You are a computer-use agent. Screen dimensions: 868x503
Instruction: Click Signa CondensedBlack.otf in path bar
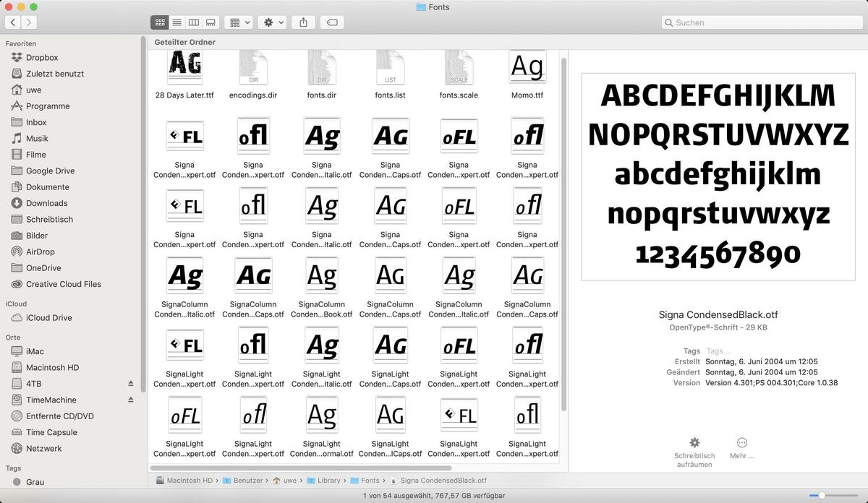[x=438, y=480]
